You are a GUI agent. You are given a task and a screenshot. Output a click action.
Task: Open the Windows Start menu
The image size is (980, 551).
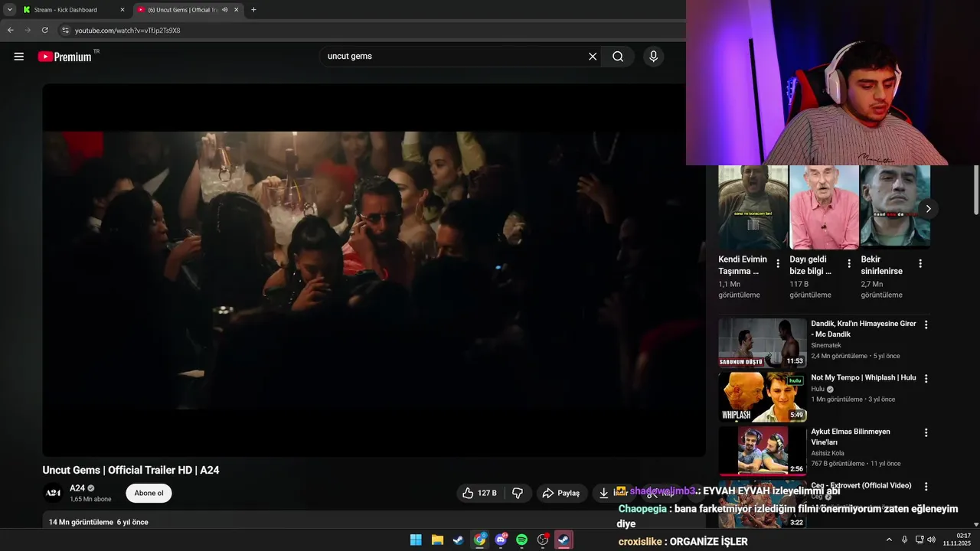click(x=416, y=540)
